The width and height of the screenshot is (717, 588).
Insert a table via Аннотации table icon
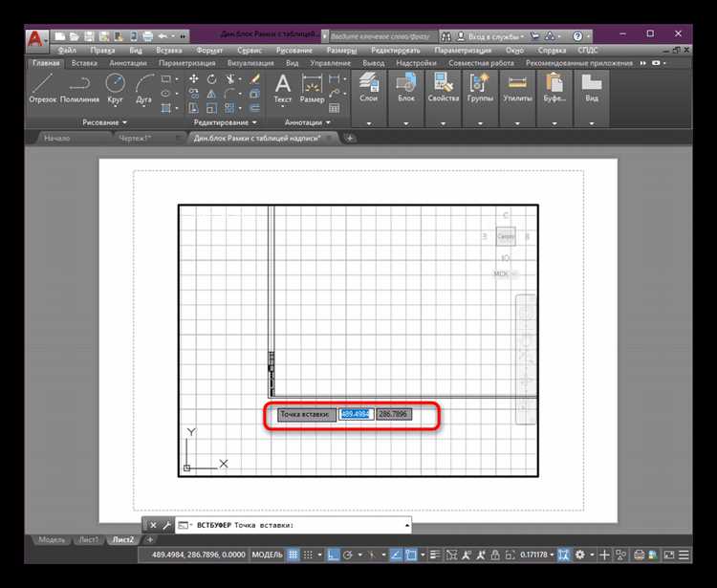(x=335, y=108)
